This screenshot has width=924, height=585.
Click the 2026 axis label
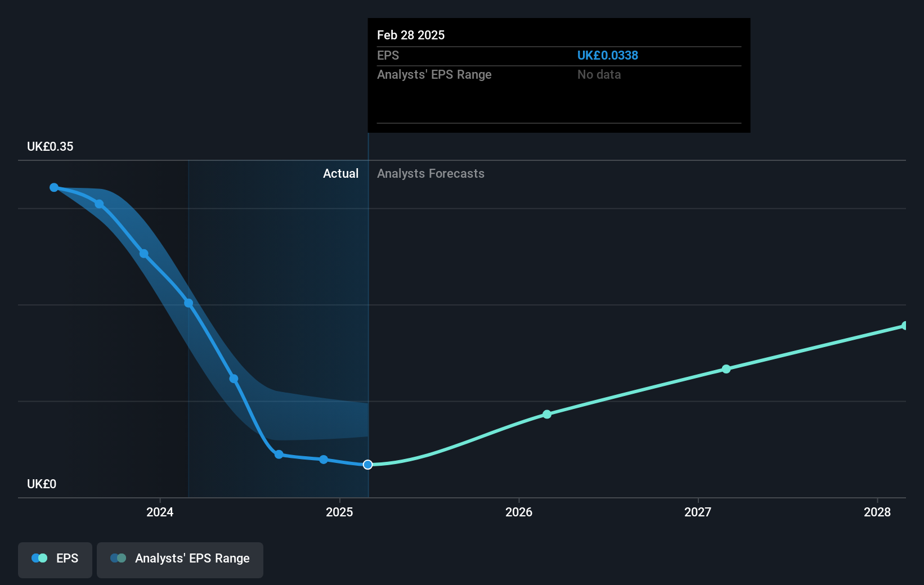click(x=518, y=512)
